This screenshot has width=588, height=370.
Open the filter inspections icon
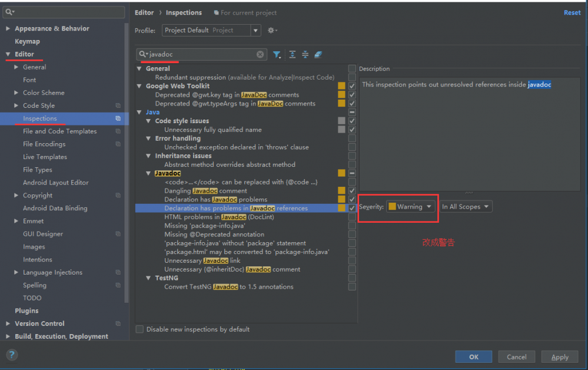pyautogui.click(x=277, y=54)
